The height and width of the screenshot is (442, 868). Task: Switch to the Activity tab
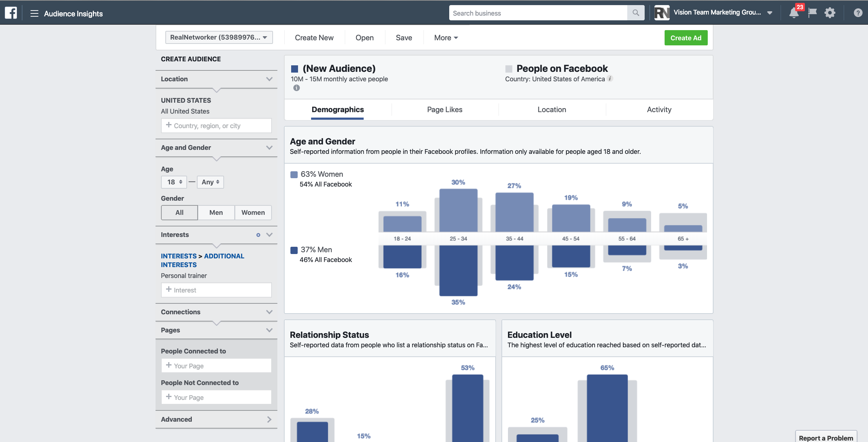(659, 110)
